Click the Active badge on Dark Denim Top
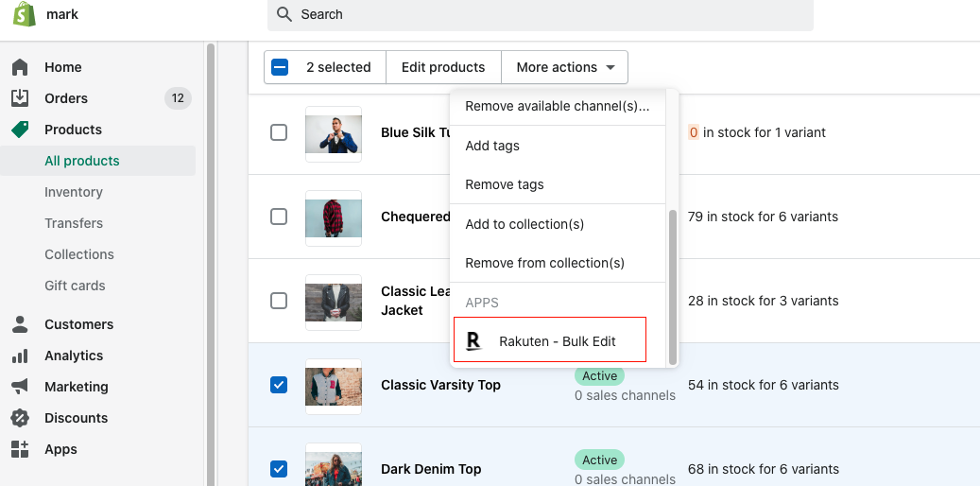This screenshot has height=486, width=980. [x=599, y=460]
